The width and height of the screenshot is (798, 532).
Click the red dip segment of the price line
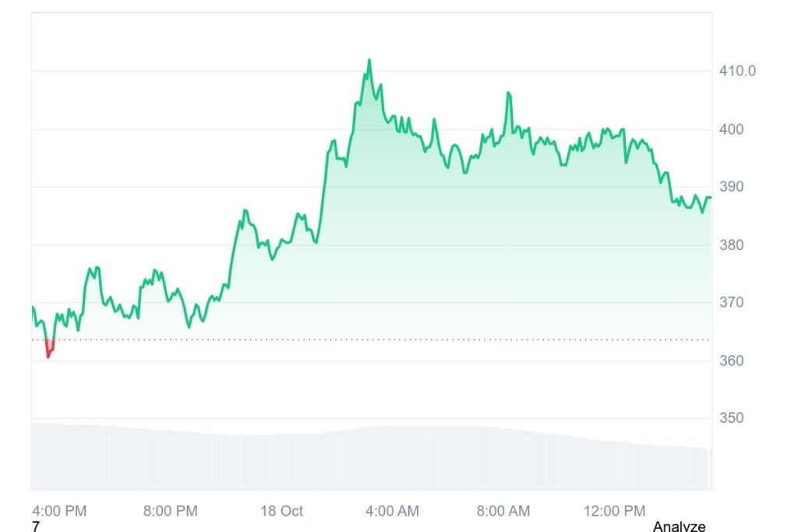tap(49, 351)
